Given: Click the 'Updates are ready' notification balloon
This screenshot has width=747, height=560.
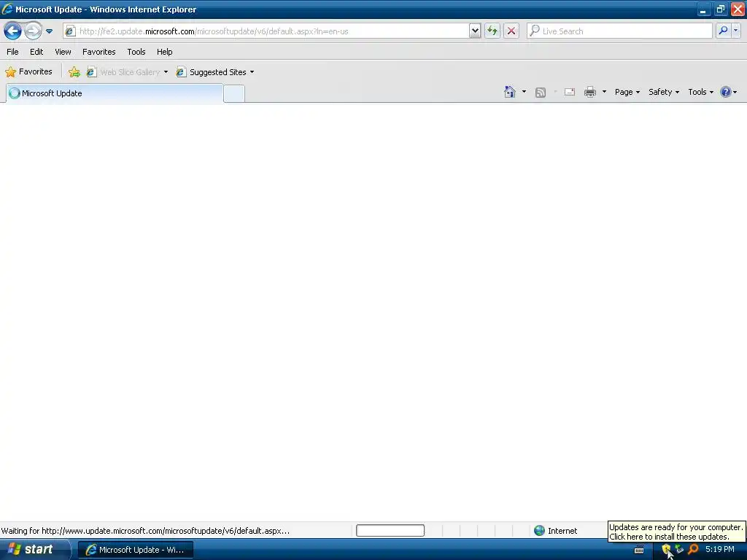Looking at the screenshot, I should pos(676,532).
